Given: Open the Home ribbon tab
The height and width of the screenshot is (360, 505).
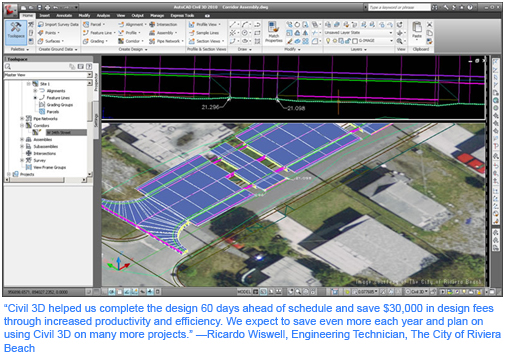Looking at the screenshot, I should click(x=28, y=15).
